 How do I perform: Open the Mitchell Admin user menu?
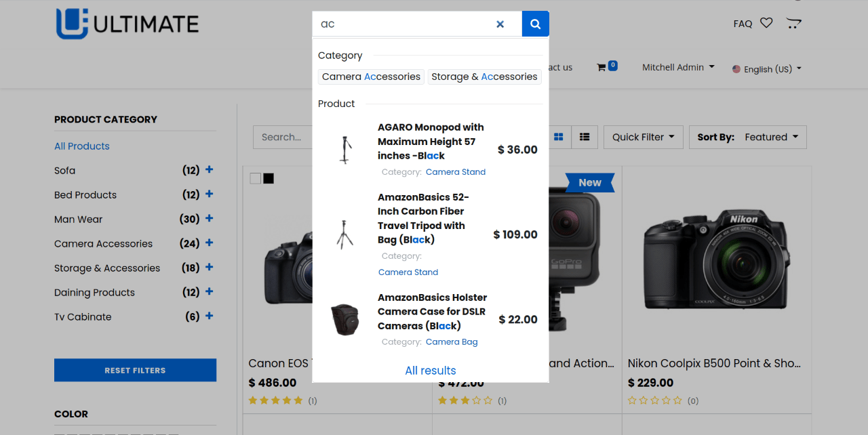coord(678,67)
